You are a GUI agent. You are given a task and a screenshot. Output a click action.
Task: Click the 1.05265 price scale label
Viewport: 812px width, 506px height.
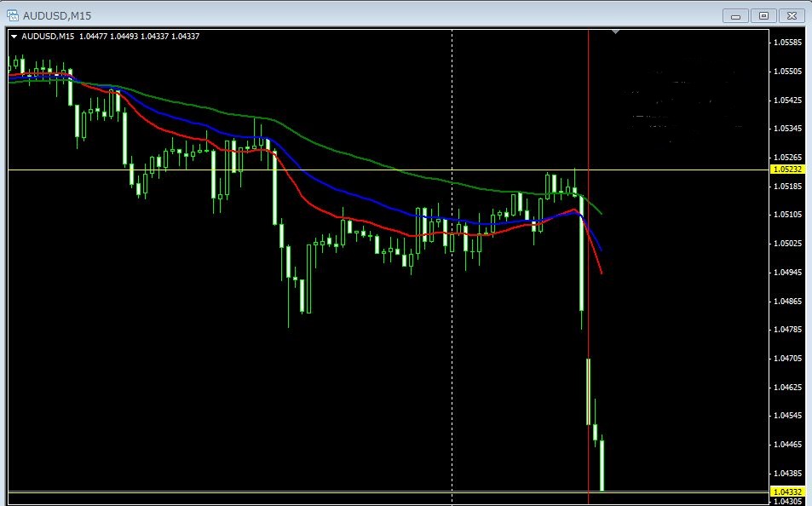[x=787, y=158]
